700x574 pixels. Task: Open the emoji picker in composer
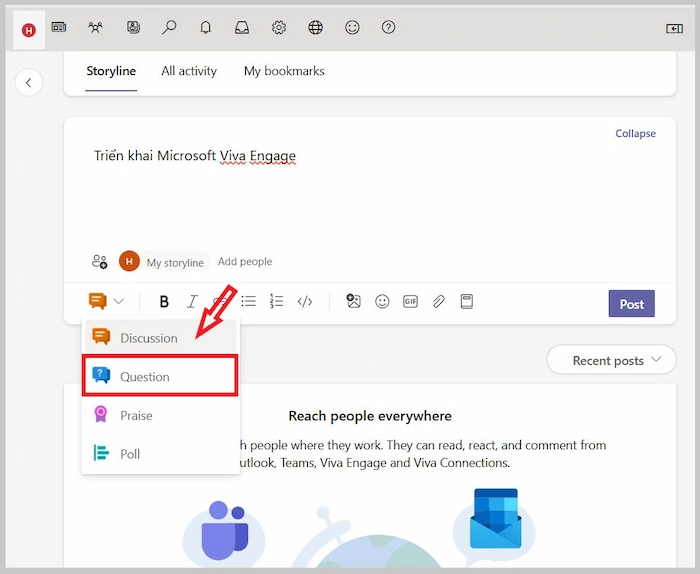point(382,302)
